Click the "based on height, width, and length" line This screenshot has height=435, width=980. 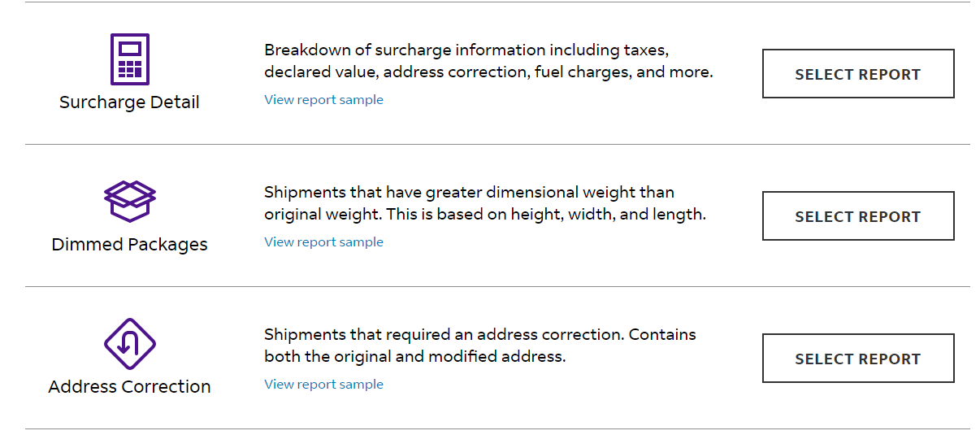click(x=485, y=215)
